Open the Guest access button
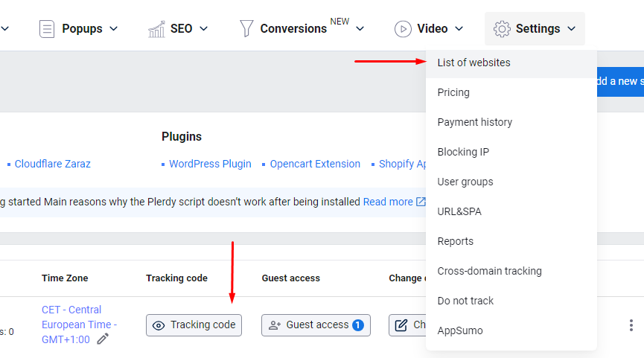 [316, 325]
